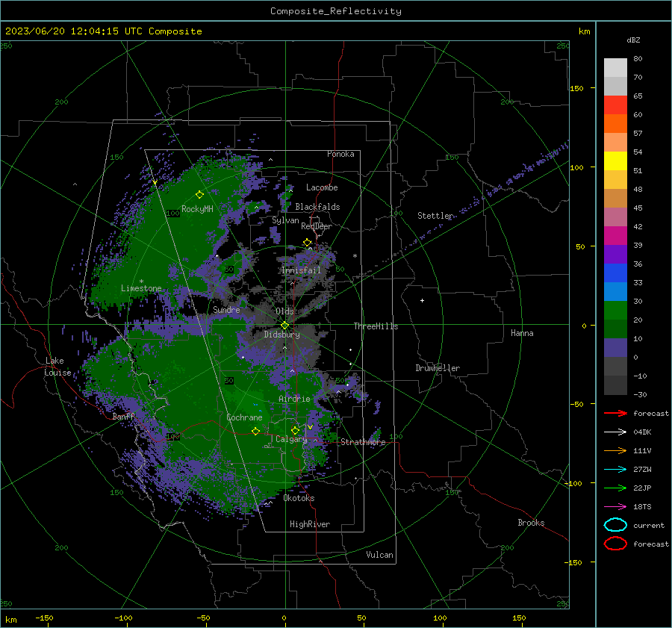Click the red forecast ellipse icon
This screenshot has width=672, height=628.
click(615, 544)
